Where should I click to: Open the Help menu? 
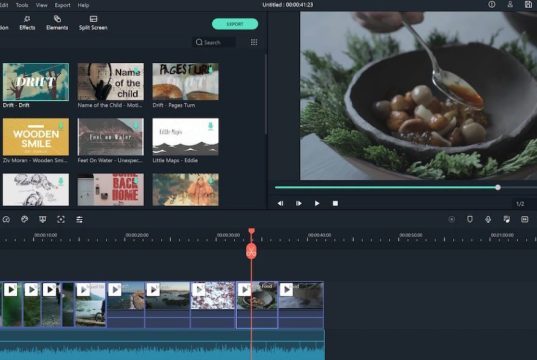pyautogui.click(x=83, y=5)
